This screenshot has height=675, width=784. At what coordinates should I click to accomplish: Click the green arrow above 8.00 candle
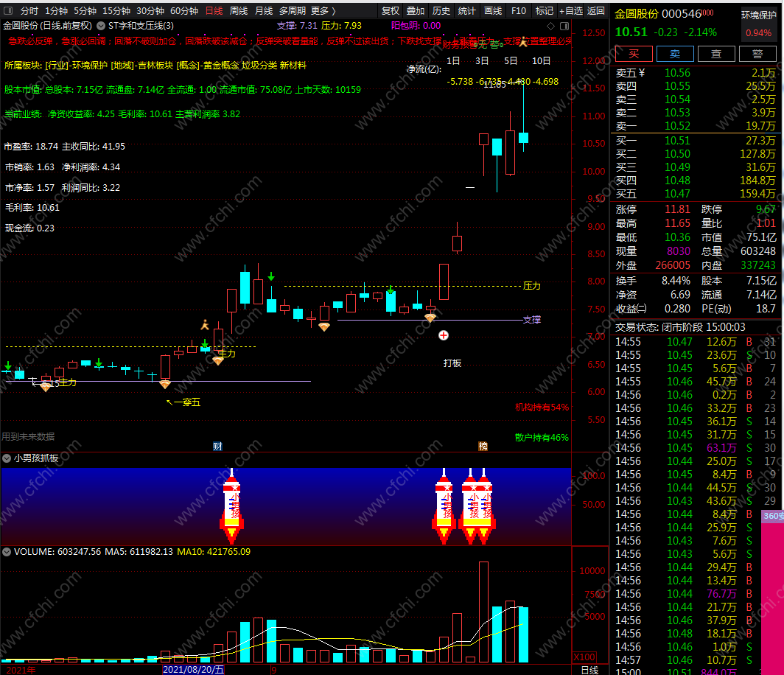[x=271, y=276]
